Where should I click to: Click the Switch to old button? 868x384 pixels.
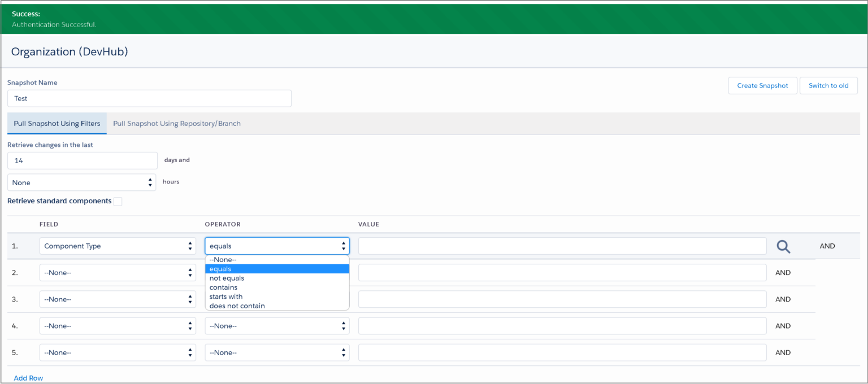click(828, 85)
